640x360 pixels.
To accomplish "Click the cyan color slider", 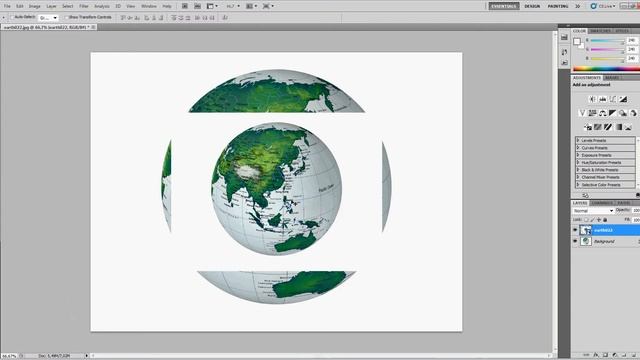I will [x=607, y=41].
